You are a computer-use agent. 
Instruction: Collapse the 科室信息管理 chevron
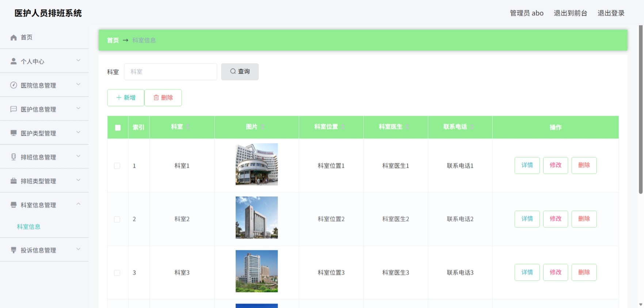78,204
